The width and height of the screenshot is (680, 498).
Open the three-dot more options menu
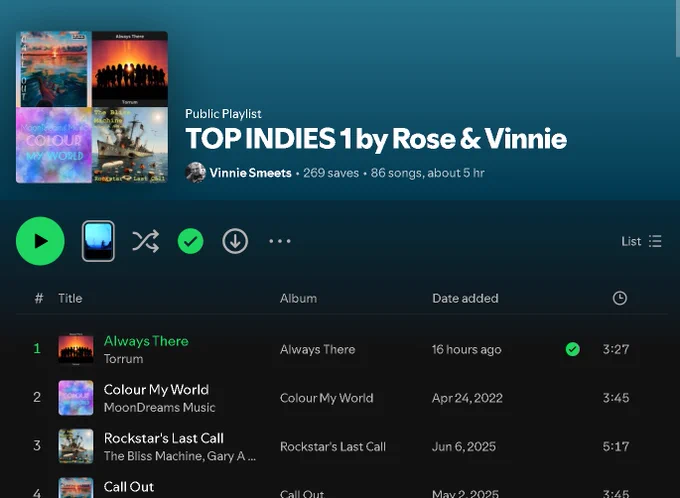(280, 241)
